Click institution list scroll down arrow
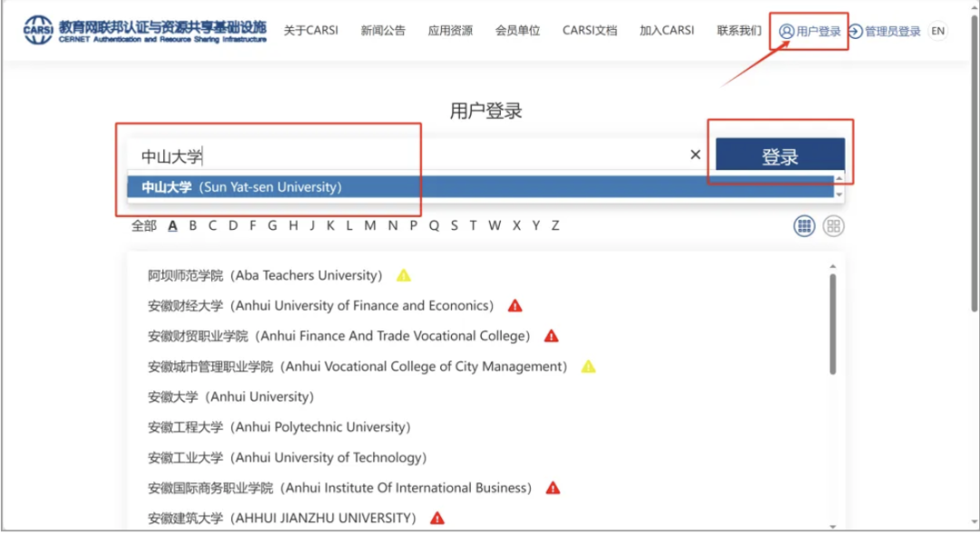The height and width of the screenshot is (534, 980). point(832,527)
